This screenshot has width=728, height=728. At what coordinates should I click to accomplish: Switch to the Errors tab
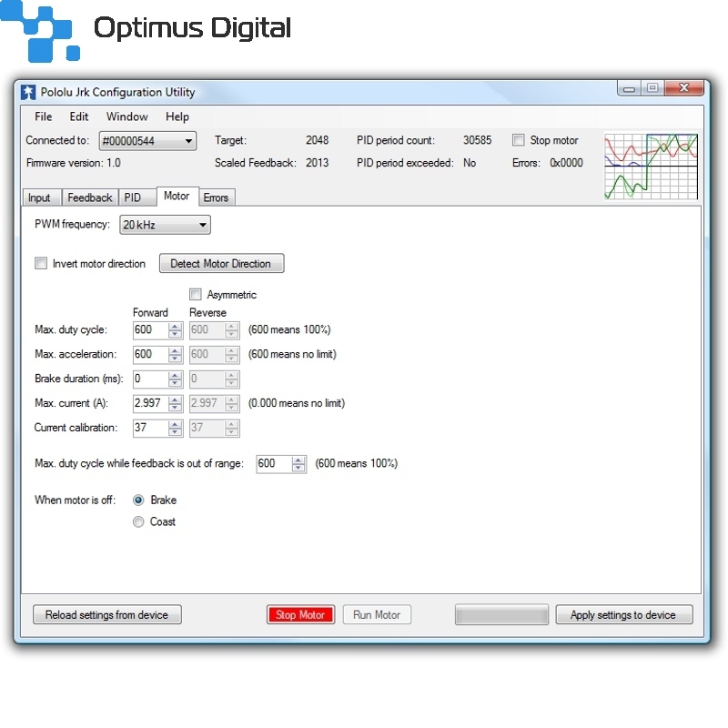click(217, 197)
